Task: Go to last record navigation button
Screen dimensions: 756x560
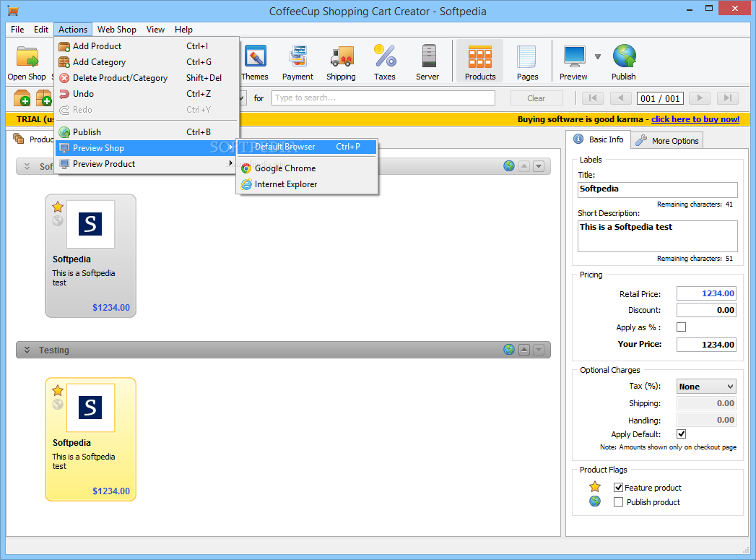Action: 728,98
